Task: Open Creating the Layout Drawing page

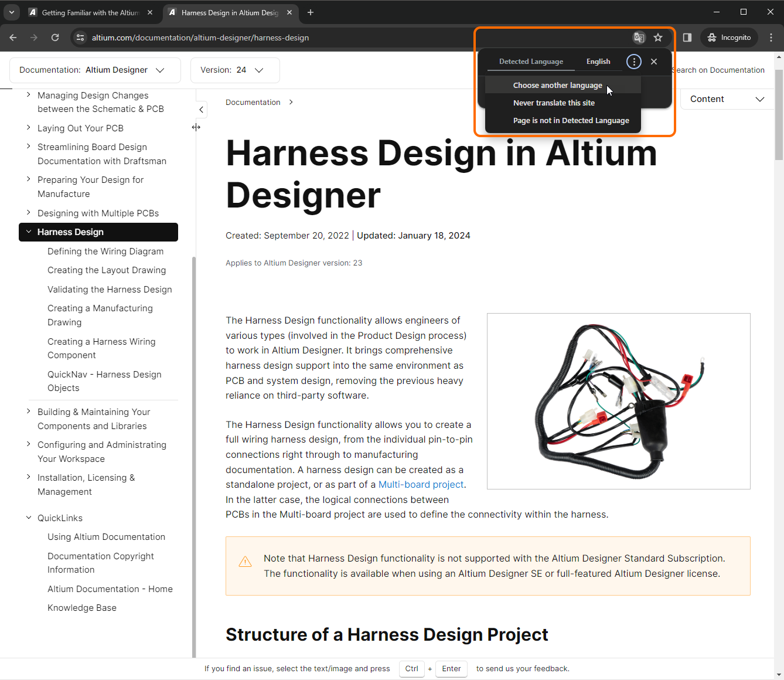Action: [x=107, y=270]
